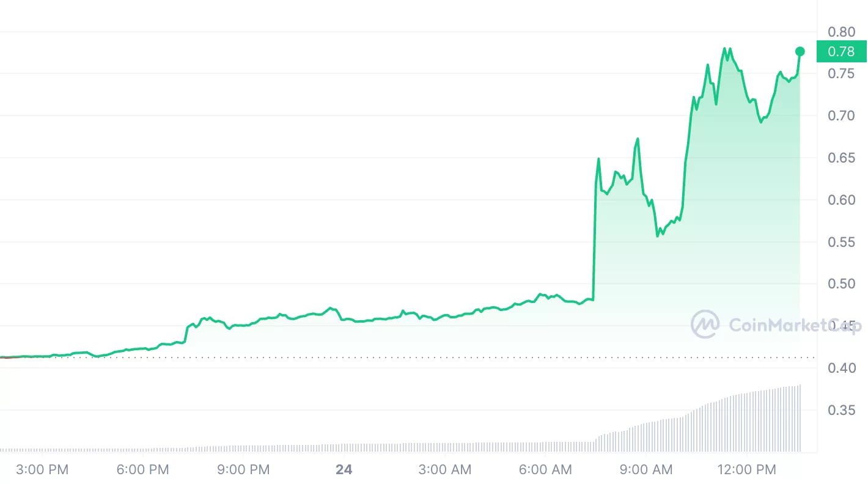Click the 0.75 price axis label

(841, 73)
